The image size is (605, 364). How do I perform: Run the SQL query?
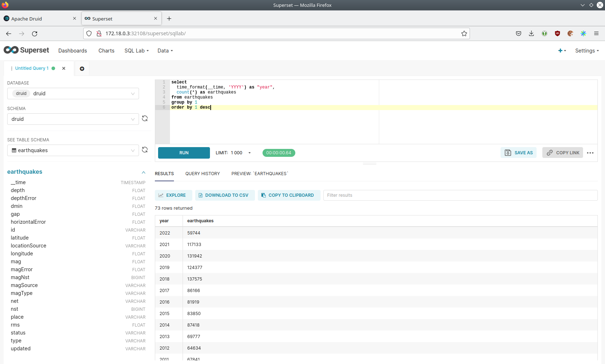coord(184,153)
